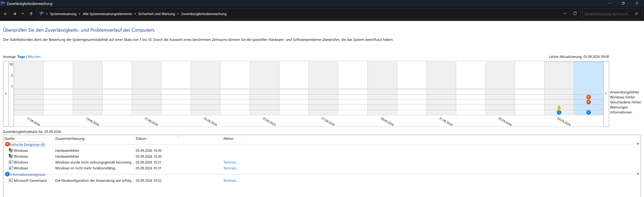The height and width of the screenshot is (197, 644).
Task: Open Systemsteuerung breadcrumb
Action: [x=63, y=14]
